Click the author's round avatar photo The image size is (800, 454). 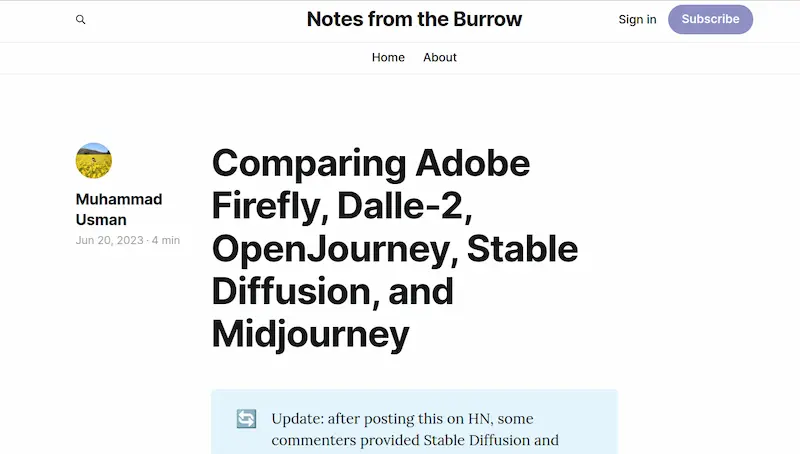tap(94, 161)
